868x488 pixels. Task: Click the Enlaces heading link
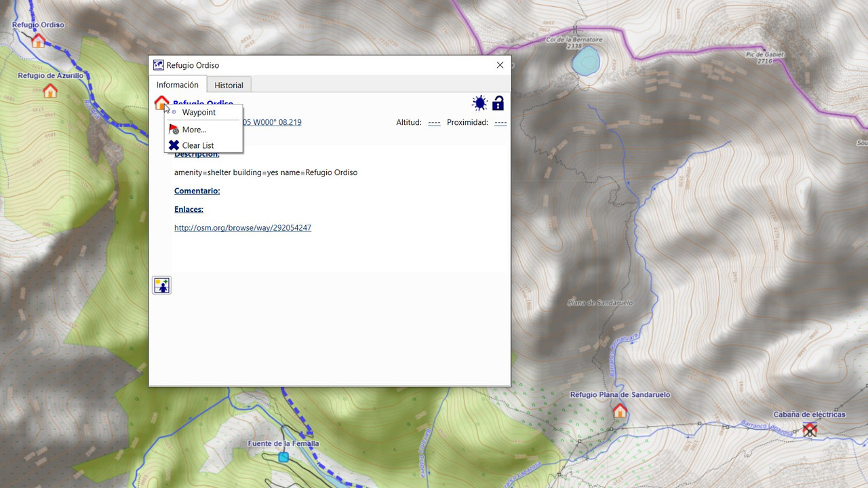[189, 209]
